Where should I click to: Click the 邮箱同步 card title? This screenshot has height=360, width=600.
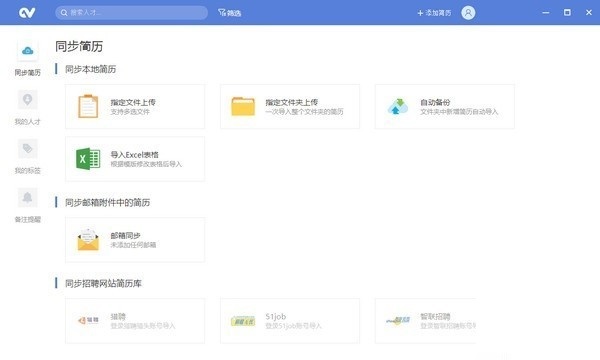126,235
